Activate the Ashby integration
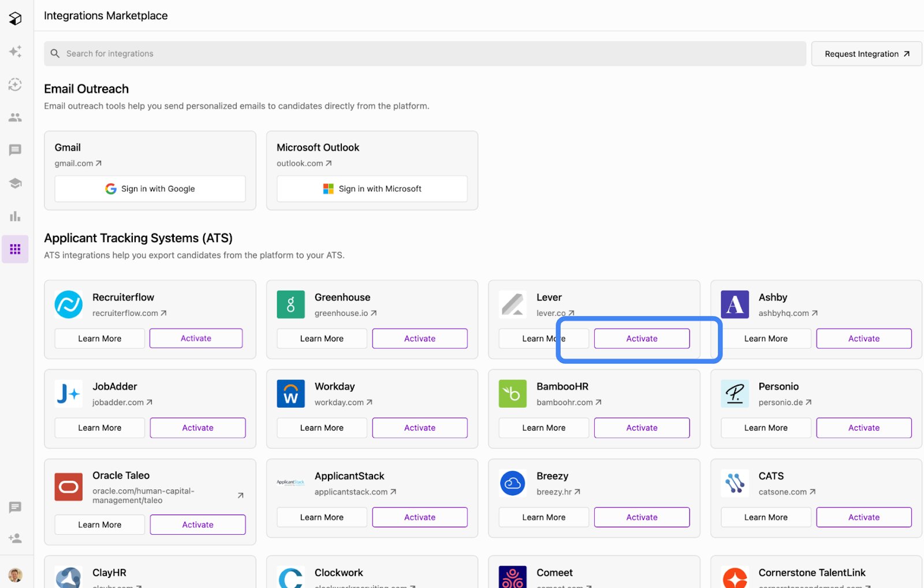 click(x=864, y=338)
